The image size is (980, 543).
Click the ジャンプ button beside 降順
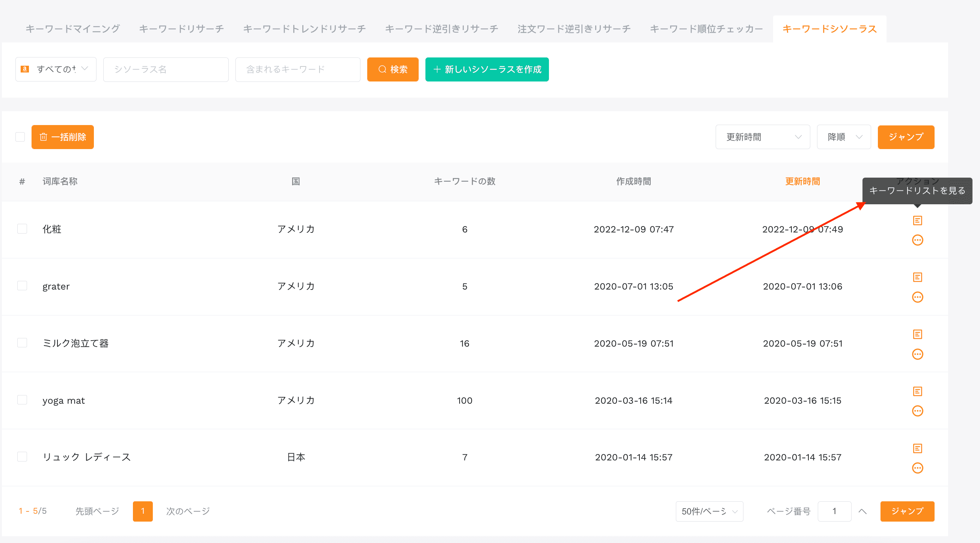pos(905,137)
